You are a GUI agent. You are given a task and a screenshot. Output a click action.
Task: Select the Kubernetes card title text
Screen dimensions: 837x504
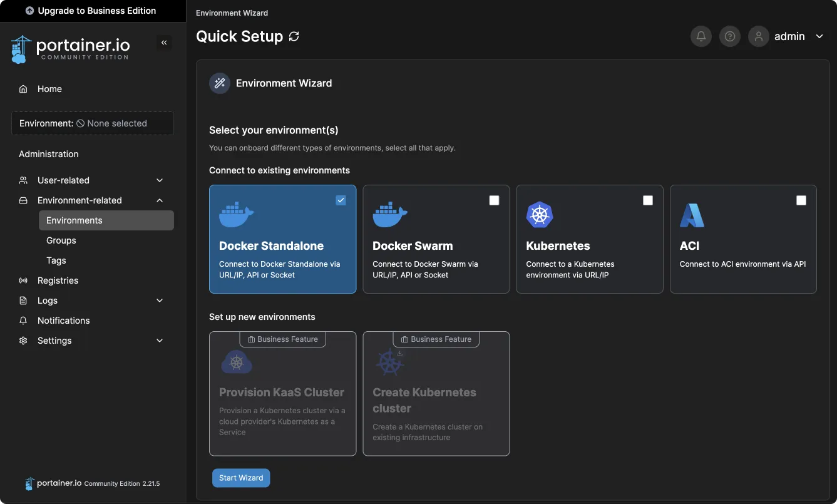click(558, 246)
